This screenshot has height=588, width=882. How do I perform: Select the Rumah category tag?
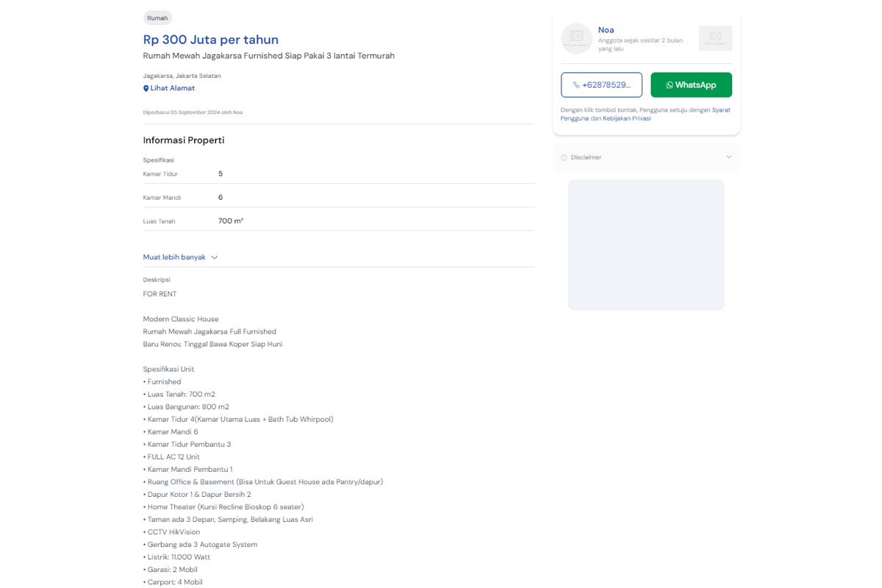coord(157,18)
